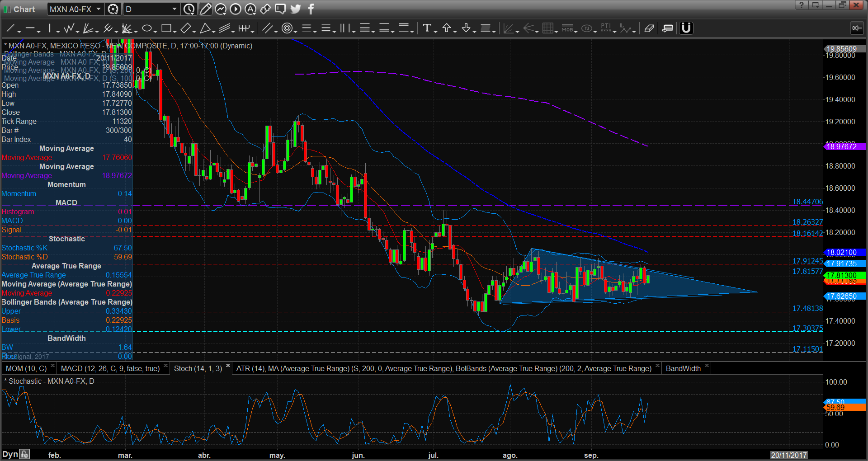Select the triangle drawing tool
868x461 pixels.
[x=205, y=28]
